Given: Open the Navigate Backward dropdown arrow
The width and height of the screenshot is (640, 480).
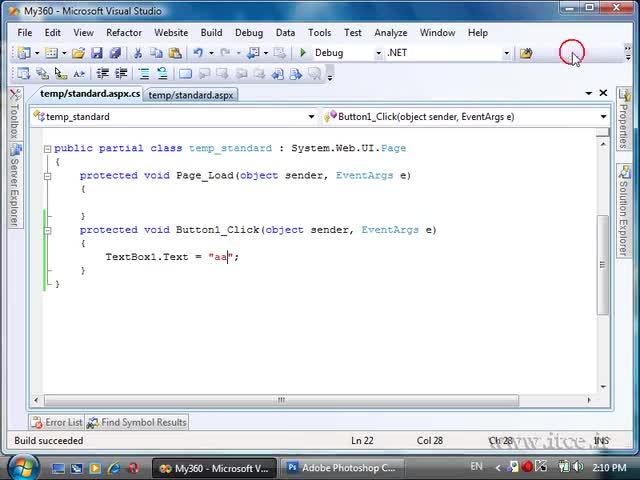Looking at the screenshot, I should pyautogui.click(x=266, y=53).
